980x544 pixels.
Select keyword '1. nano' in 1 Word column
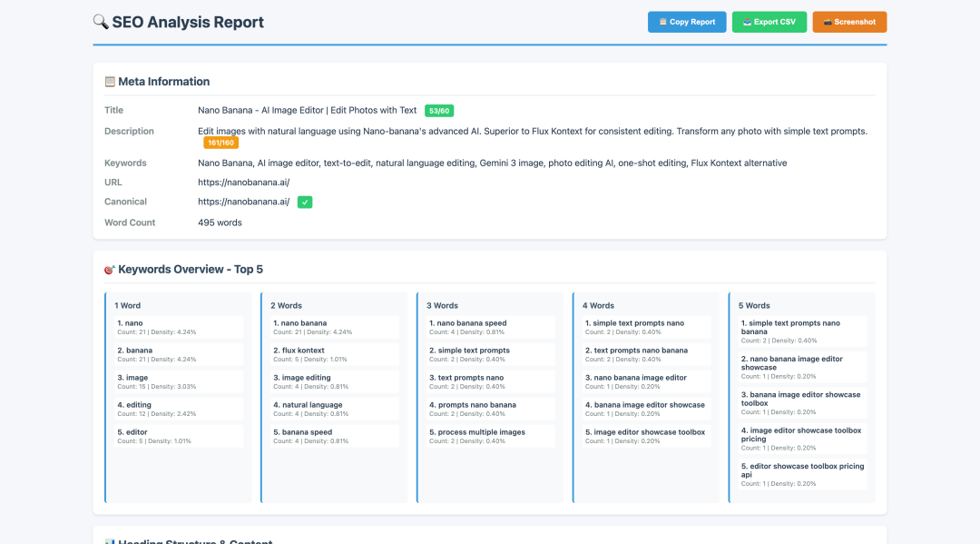click(179, 328)
